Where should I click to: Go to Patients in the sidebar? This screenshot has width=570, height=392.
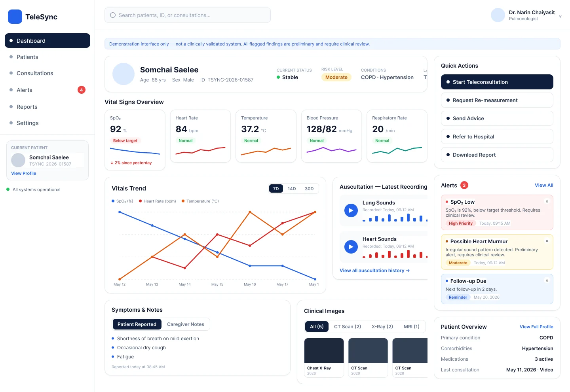47,57
